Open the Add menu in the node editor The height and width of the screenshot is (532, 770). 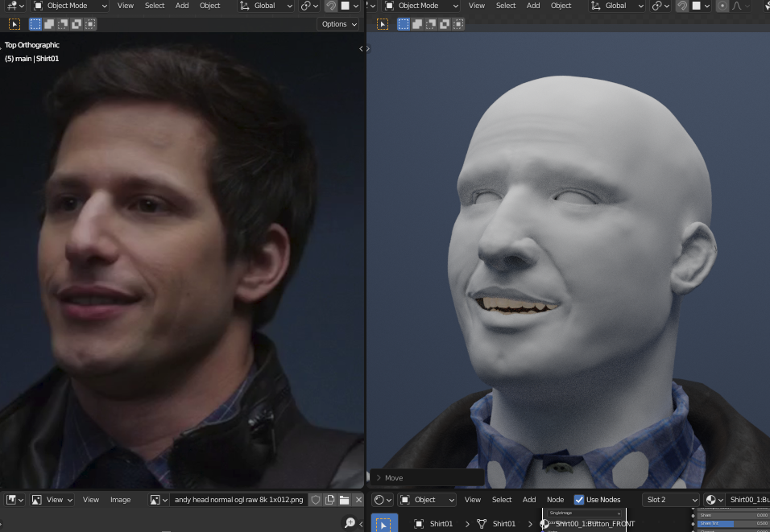[529, 500]
